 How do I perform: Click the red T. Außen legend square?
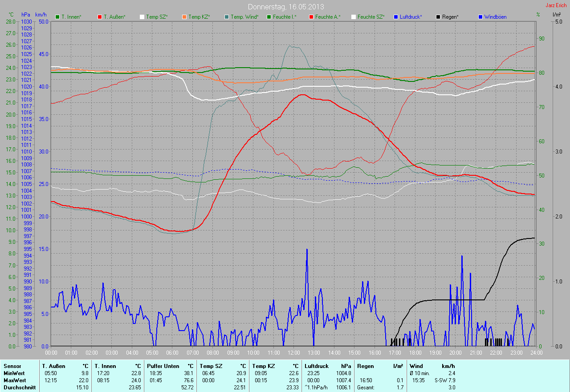pos(100,17)
